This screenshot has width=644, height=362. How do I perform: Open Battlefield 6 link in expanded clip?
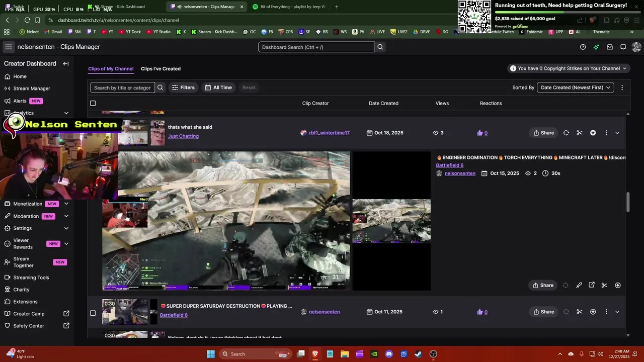(449, 165)
